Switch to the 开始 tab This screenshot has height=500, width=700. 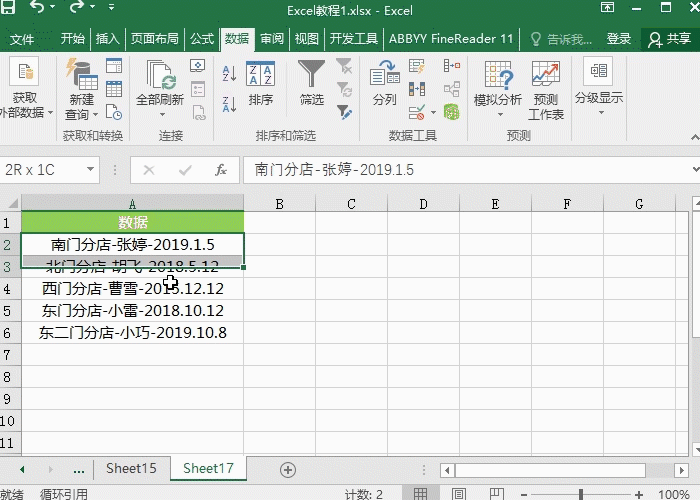(73, 39)
